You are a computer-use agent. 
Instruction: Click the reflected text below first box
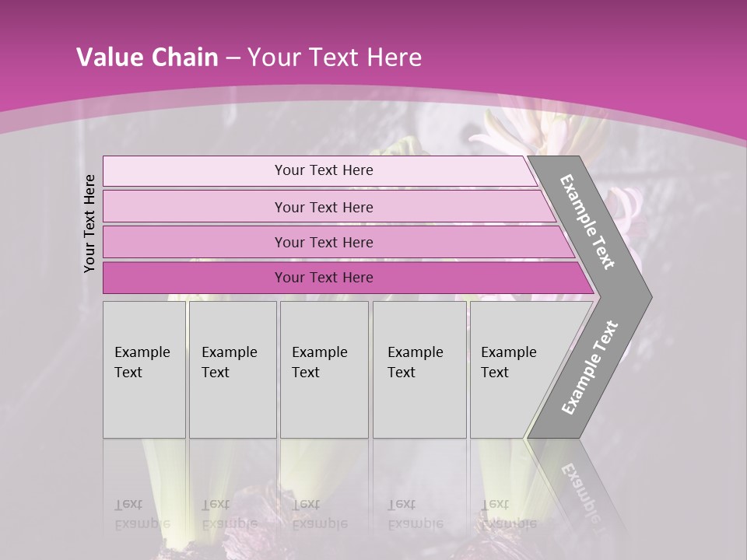point(142,514)
